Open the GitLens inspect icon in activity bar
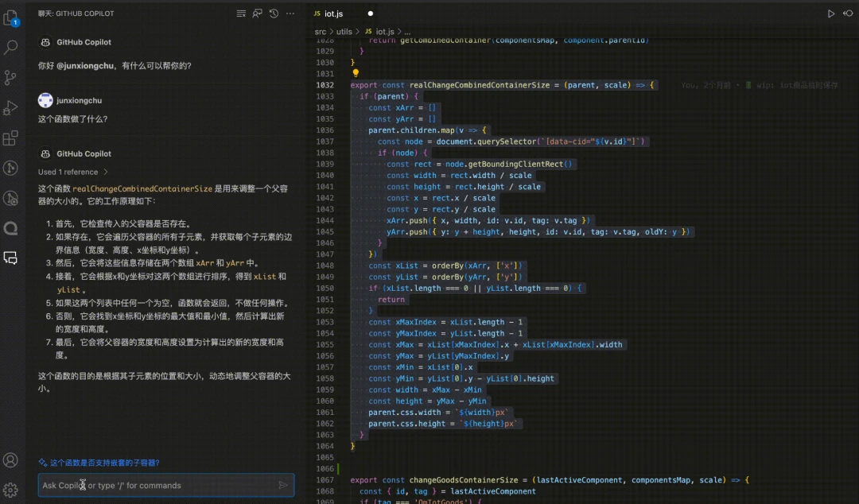Screen dimensions: 859x504 pyautogui.click(x=11, y=198)
